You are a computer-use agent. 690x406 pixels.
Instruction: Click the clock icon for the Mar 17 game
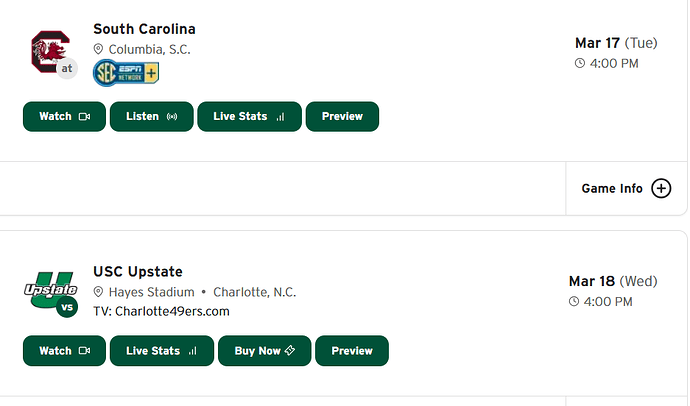coord(580,64)
